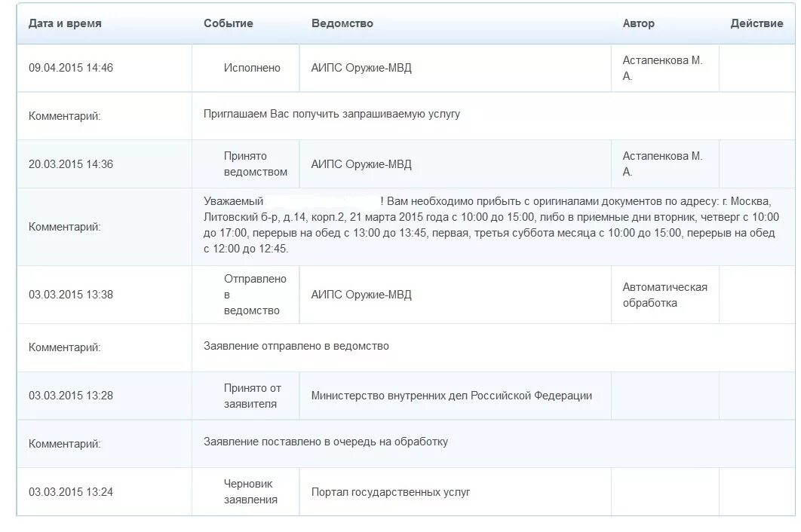
Task: Click the "Действие" column header
Action: [x=756, y=23]
